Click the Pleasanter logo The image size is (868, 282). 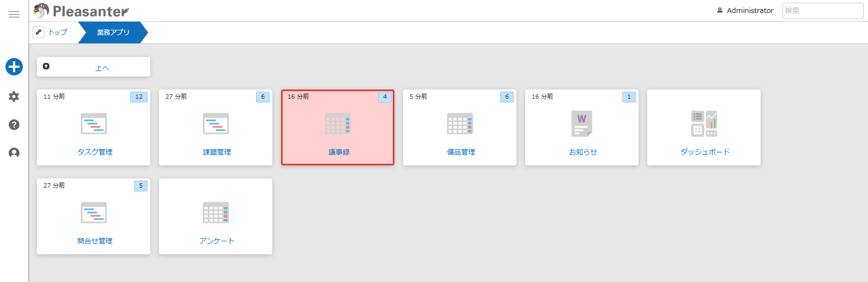[81, 11]
